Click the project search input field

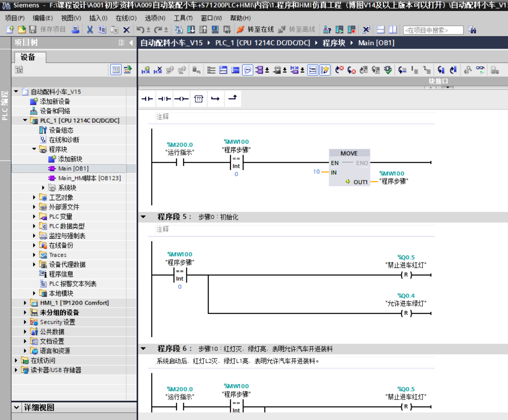[433, 30]
